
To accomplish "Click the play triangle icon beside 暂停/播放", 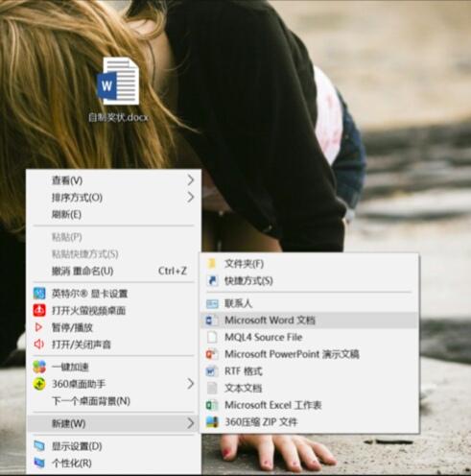I will click(x=38, y=327).
